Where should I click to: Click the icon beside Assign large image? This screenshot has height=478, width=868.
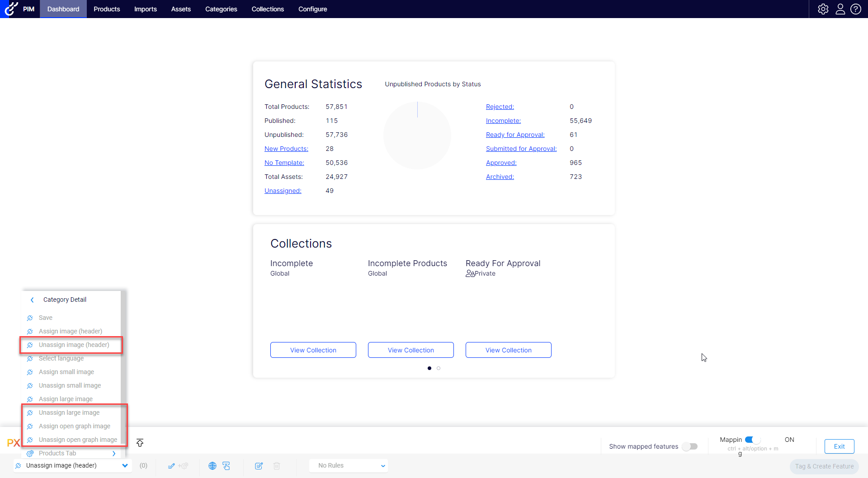coord(30,399)
